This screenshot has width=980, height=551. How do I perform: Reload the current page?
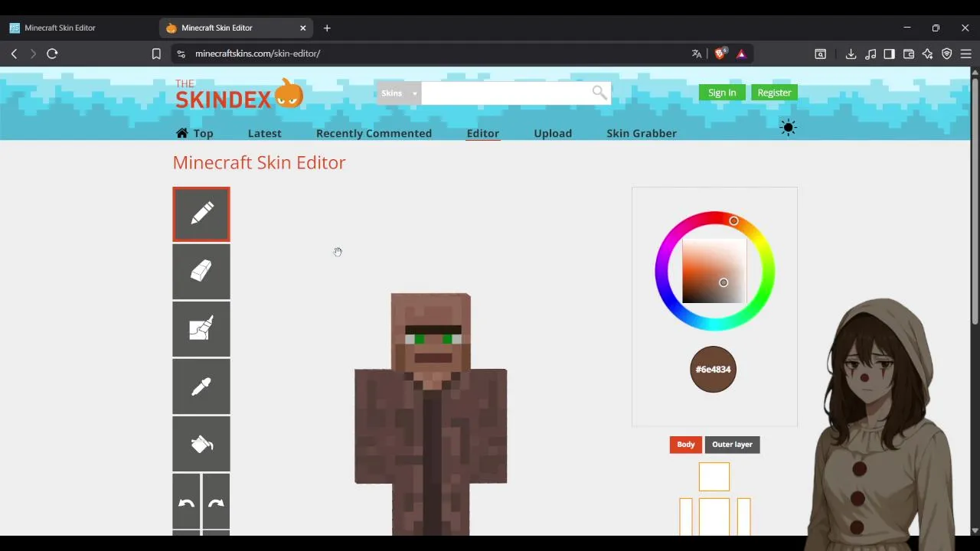(x=52, y=54)
